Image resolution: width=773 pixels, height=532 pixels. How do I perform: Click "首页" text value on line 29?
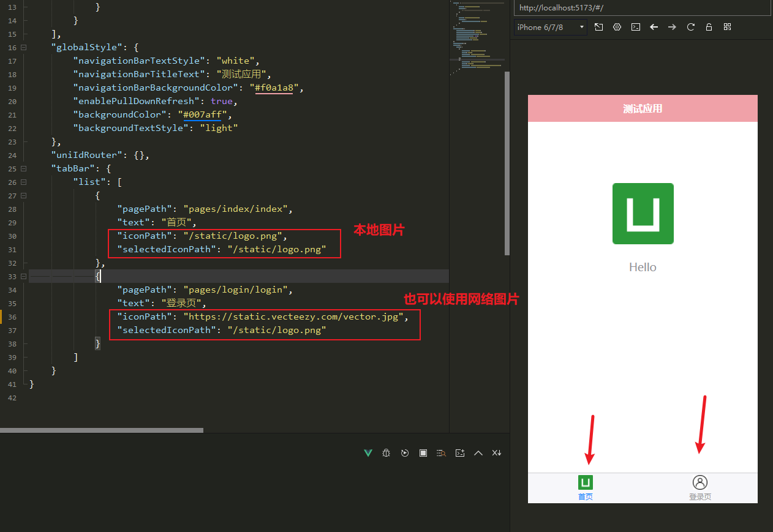[178, 222]
